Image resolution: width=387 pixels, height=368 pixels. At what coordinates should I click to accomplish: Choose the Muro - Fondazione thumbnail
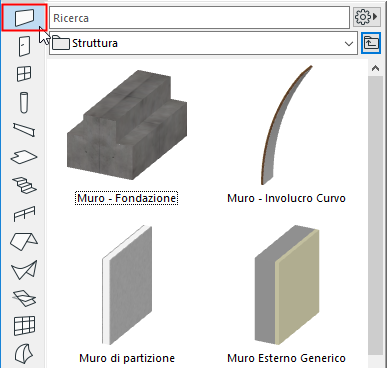[x=127, y=124]
